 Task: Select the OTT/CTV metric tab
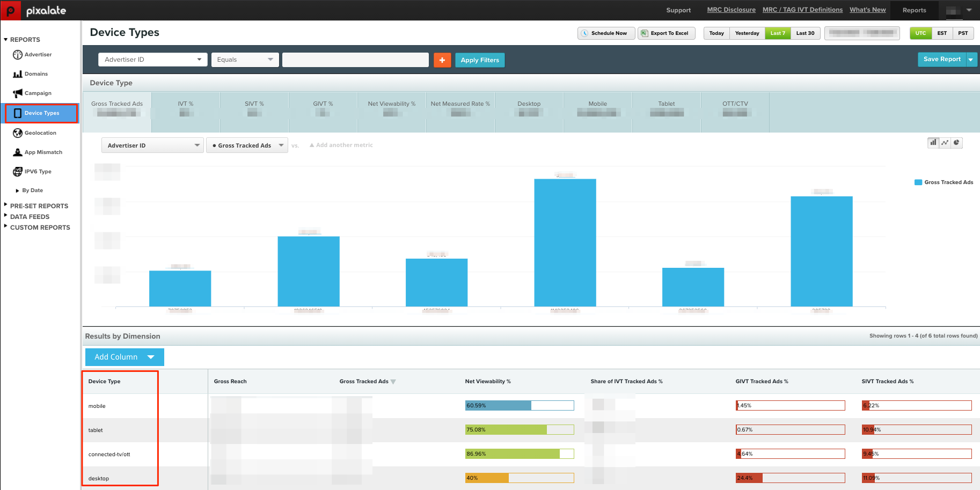point(735,112)
